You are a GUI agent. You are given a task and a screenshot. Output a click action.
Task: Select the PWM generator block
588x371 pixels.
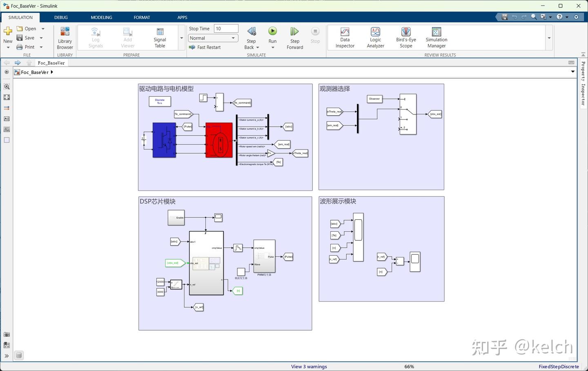click(264, 256)
